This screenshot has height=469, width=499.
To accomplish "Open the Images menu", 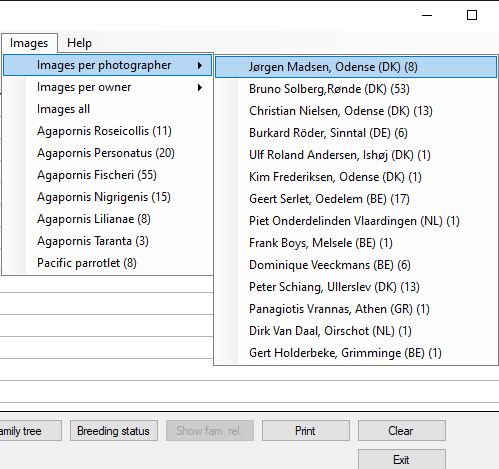I will coord(29,43).
